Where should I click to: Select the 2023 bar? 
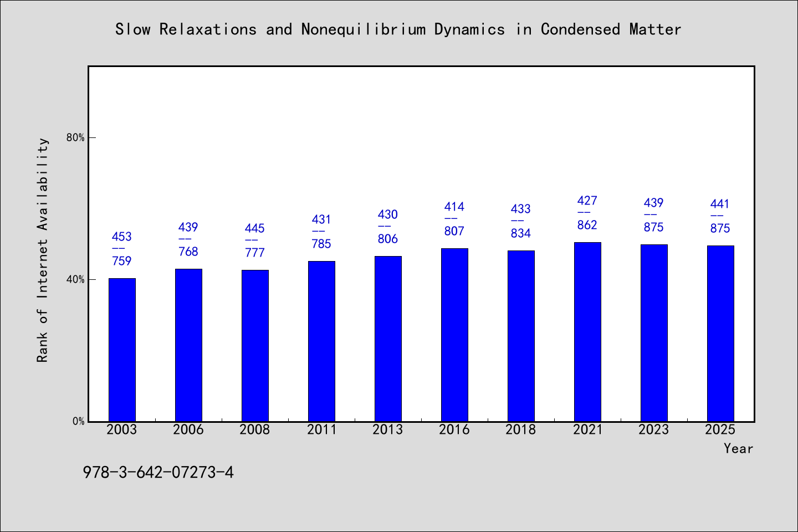[654, 333]
